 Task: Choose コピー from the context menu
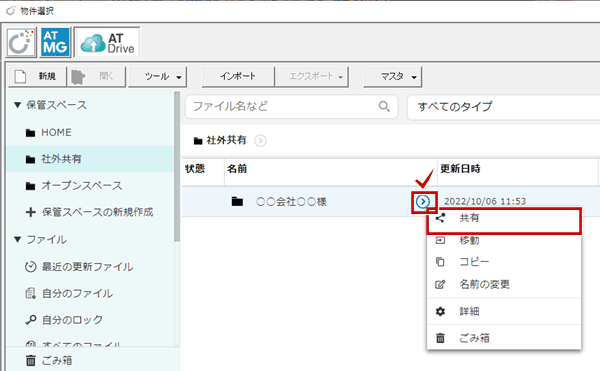pyautogui.click(x=504, y=262)
